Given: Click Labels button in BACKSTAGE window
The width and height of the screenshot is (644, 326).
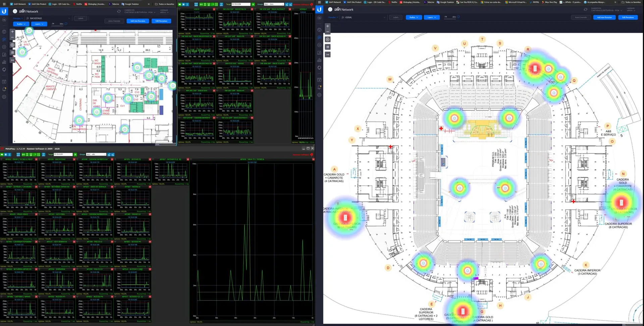Looking at the screenshot, I should pos(80,18).
